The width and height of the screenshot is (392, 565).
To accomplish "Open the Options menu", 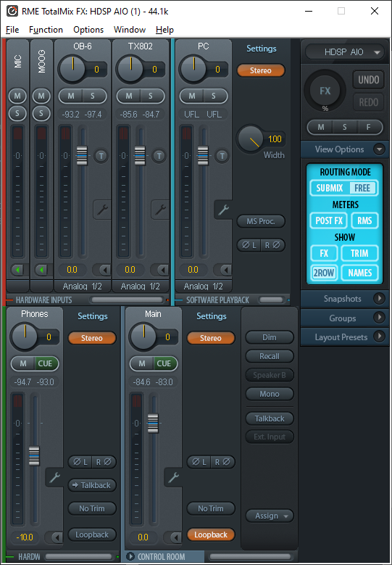I will (88, 30).
